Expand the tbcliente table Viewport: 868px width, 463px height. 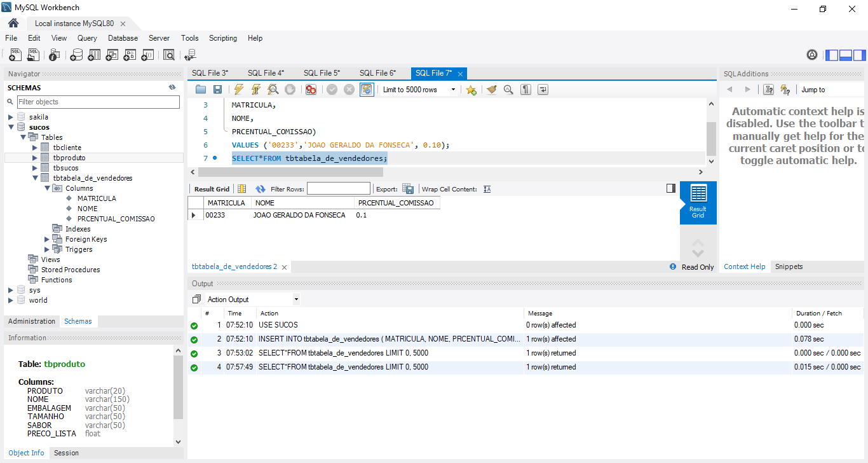coord(35,148)
